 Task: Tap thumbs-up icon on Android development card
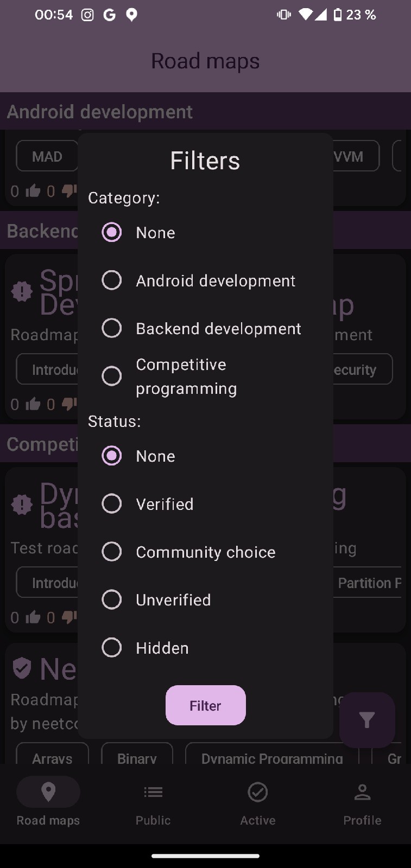point(33,191)
